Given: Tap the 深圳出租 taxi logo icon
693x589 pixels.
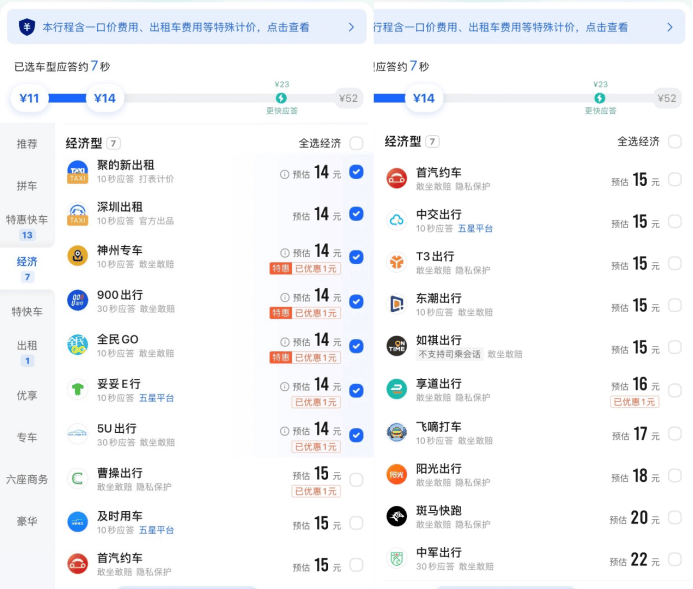Looking at the screenshot, I should [x=77, y=214].
